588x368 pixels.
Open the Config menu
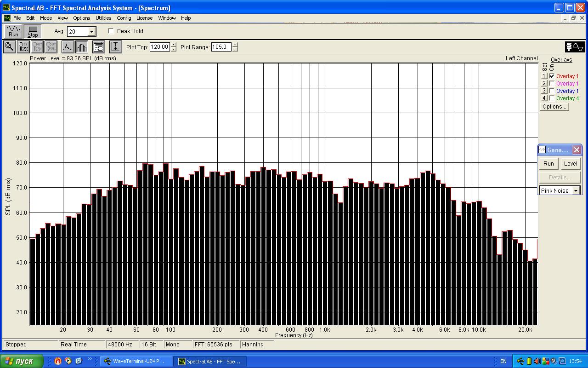[124, 18]
